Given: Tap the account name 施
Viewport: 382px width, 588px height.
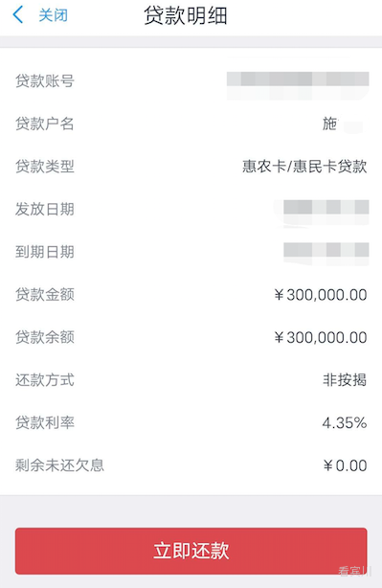Looking at the screenshot, I should click(x=329, y=124).
